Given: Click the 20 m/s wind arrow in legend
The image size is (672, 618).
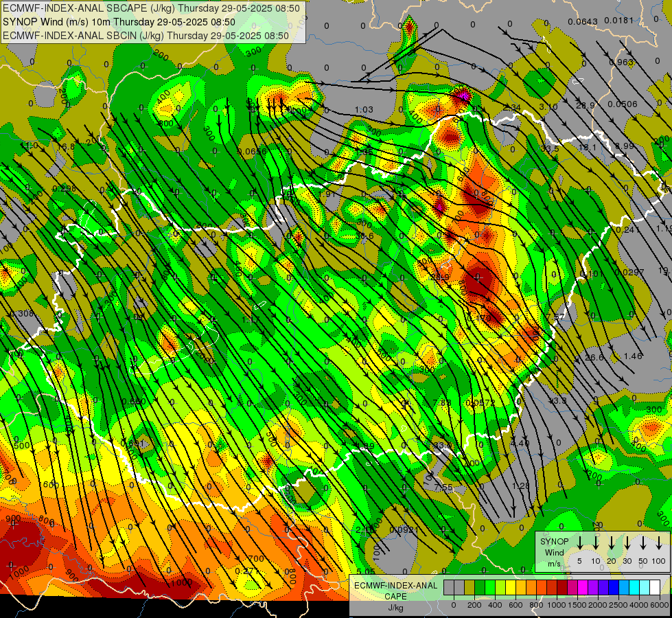Looking at the screenshot, I should (x=612, y=542).
